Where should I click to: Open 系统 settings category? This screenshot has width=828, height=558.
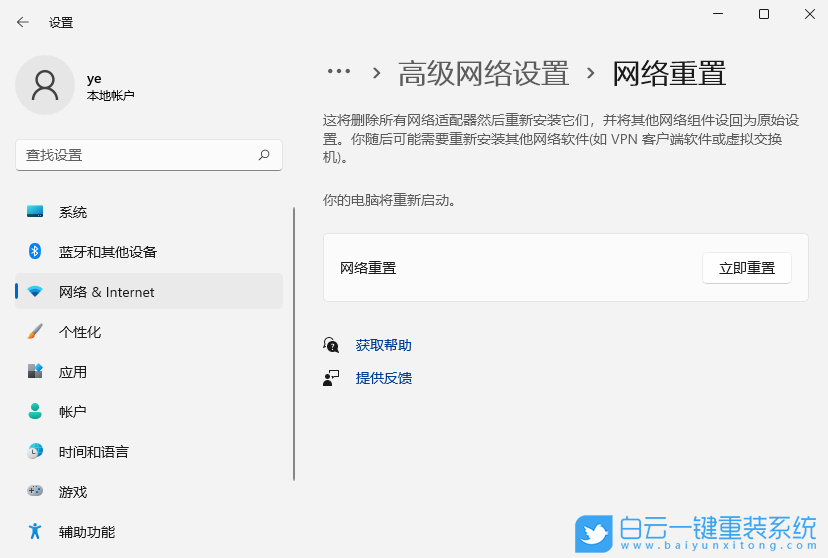coord(149,212)
